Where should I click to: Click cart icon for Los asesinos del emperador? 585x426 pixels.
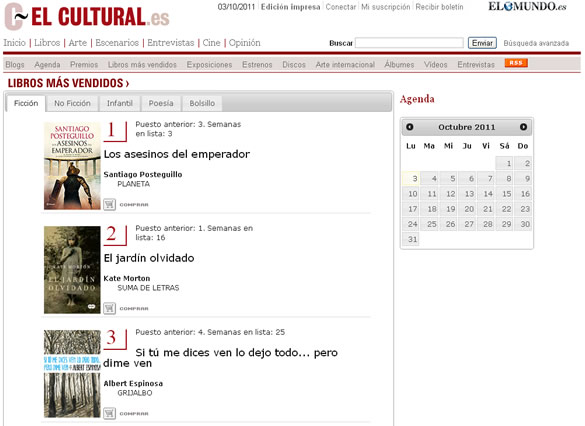pos(109,204)
